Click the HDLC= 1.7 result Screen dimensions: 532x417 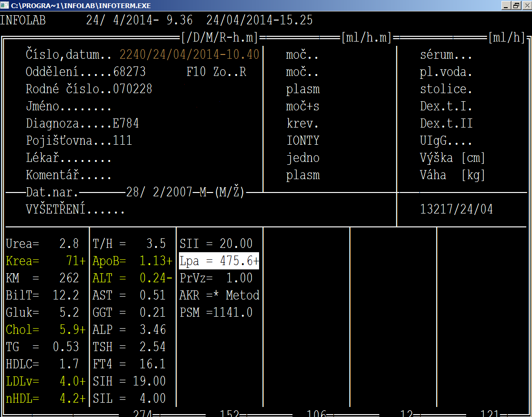(x=42, y=364)
